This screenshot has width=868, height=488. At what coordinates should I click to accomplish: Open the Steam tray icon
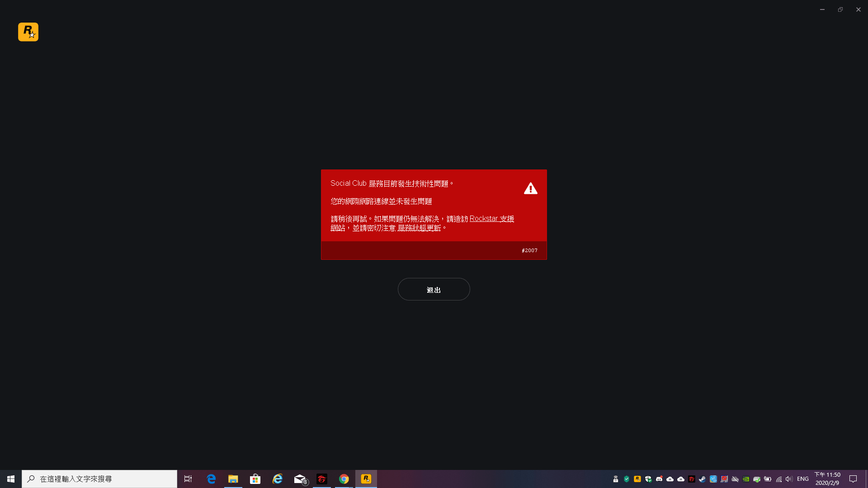coord(702,479)
